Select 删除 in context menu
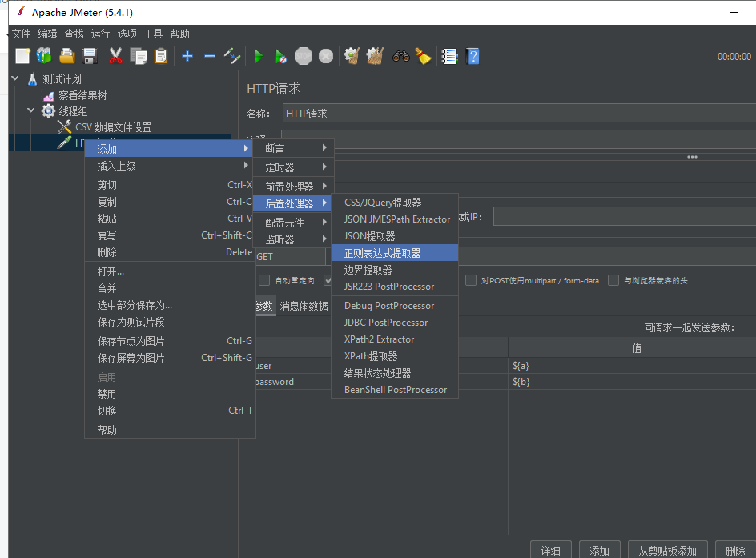This screenshot has width=756, height=558. click(x=170, y=252)
